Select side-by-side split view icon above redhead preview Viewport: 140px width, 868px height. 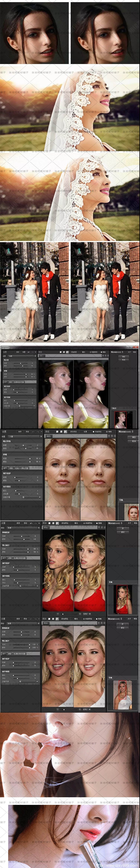(65, 431)
